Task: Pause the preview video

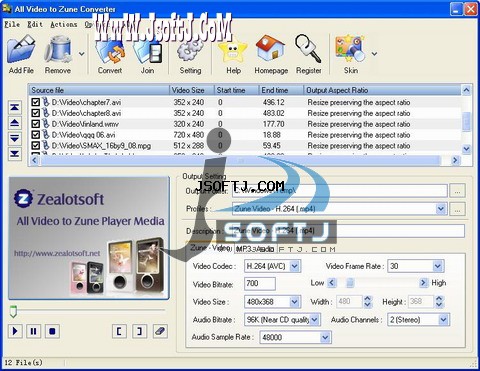Action: pyautogui.click(x=34, y=331)
